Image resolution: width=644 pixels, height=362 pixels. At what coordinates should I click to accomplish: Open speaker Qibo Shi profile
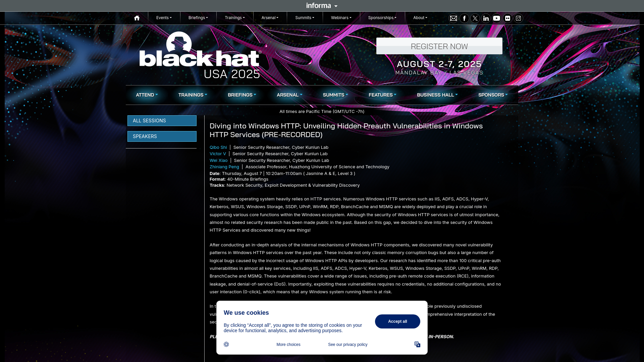tap(218, 147)
